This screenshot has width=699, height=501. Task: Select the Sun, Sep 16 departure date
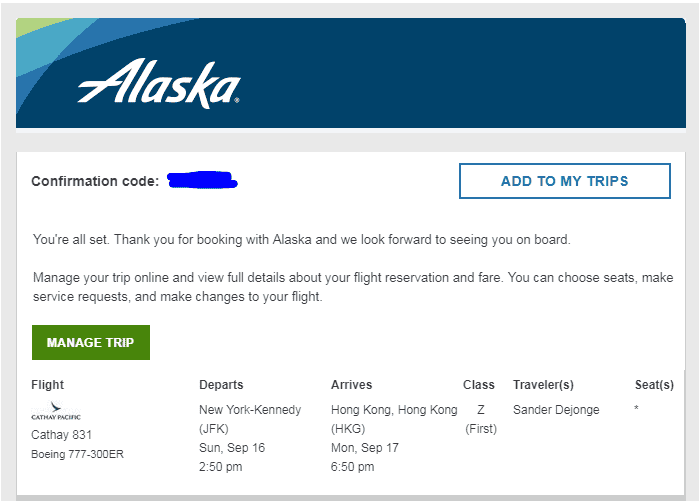[x=232, y=447]
